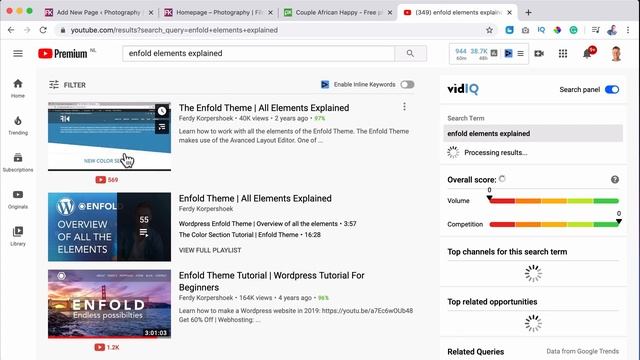Image resolution: width=640 pixels, height=360 pixels.
Task: Open more options for first video
Action: pyautogui.click(x=404, y=107)
